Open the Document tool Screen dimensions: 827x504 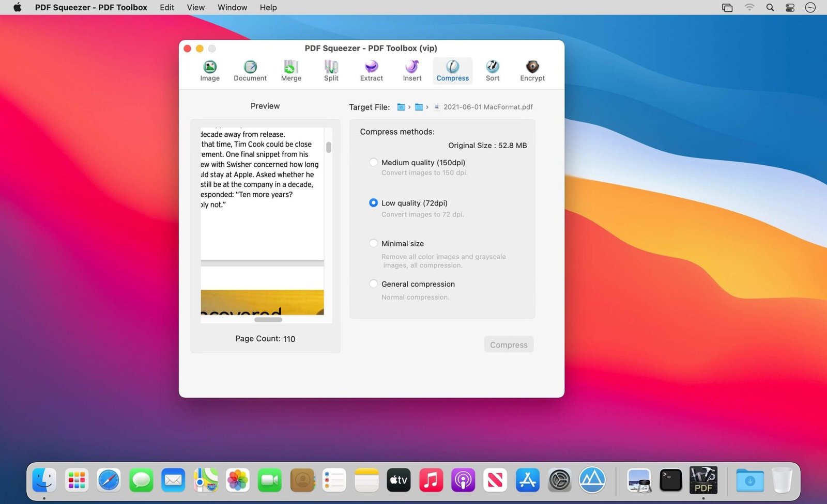click(x=250, y=71)
